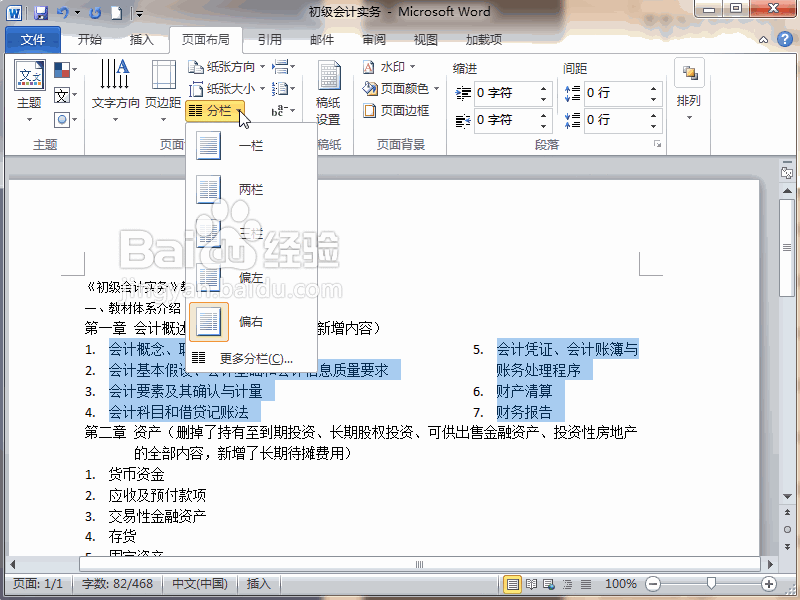The width and height of the screenshot is (800, 600).
Task: Switch to the Review (审阅) tab
Action: [374, 39]
